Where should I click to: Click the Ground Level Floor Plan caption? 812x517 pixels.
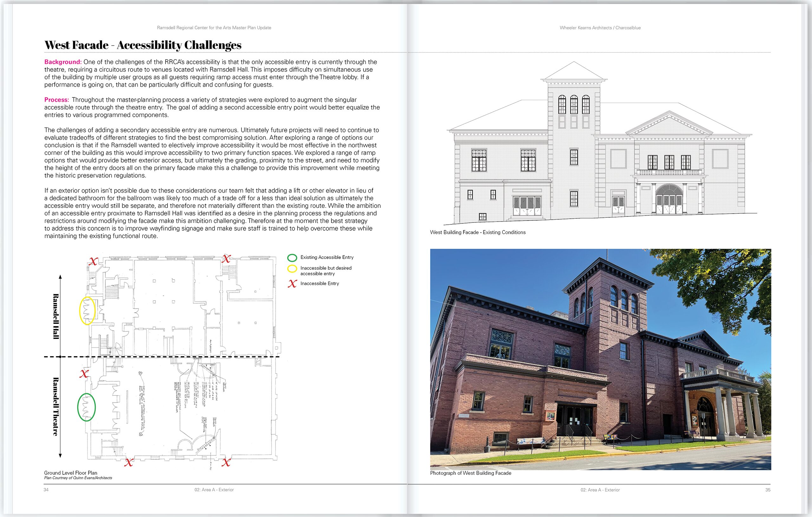70,473
